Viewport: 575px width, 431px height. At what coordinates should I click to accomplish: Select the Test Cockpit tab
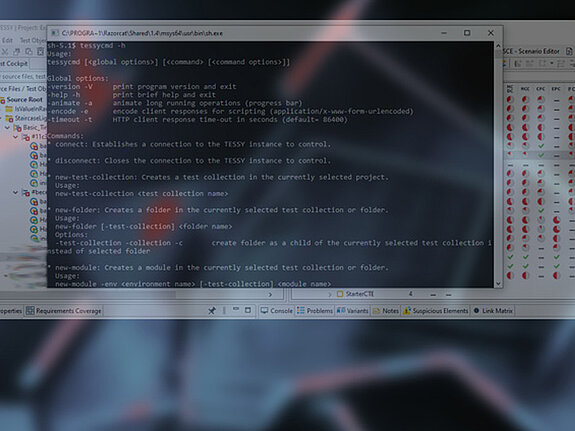(14, 63)
